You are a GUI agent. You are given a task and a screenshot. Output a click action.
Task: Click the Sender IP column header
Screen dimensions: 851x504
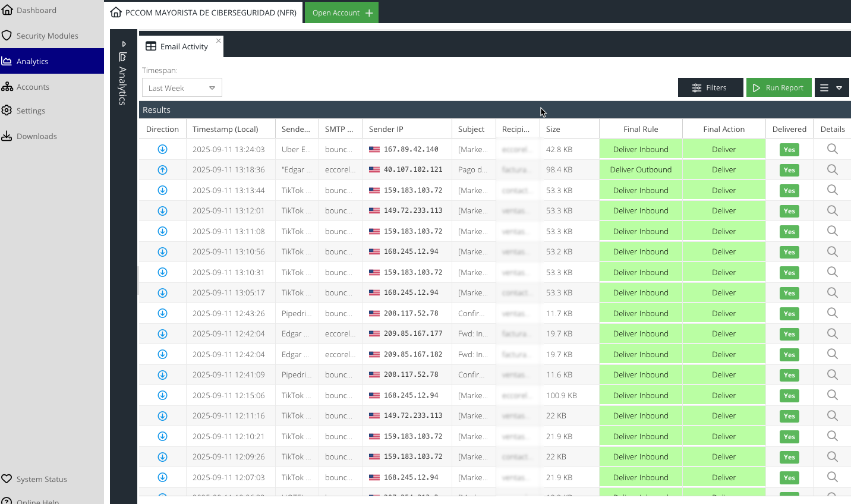tap(386, 129)
